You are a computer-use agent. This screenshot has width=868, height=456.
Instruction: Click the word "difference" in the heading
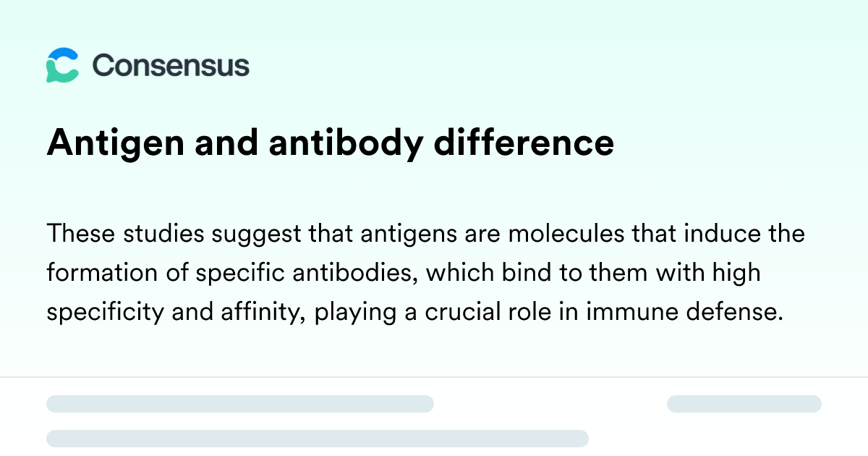[524, 142]
